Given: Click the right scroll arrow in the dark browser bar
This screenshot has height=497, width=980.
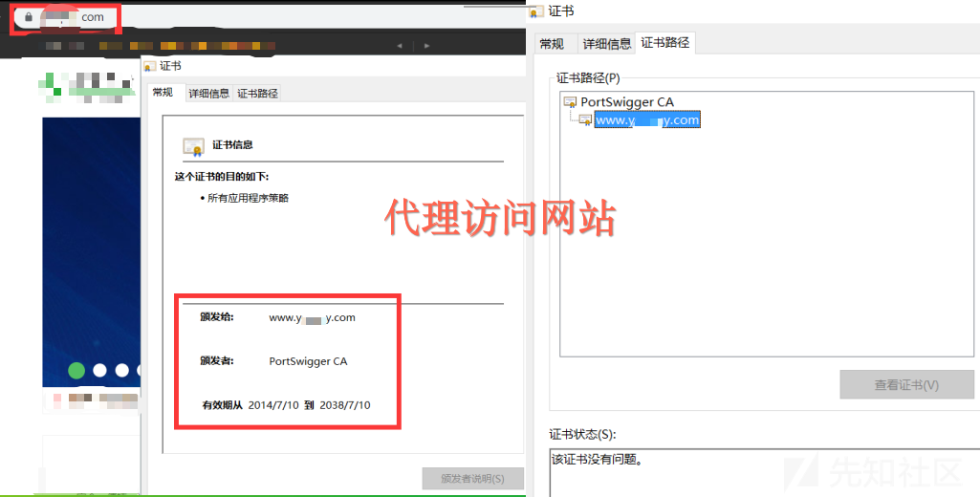Looking at the screenshot, I should coord(425,45).
